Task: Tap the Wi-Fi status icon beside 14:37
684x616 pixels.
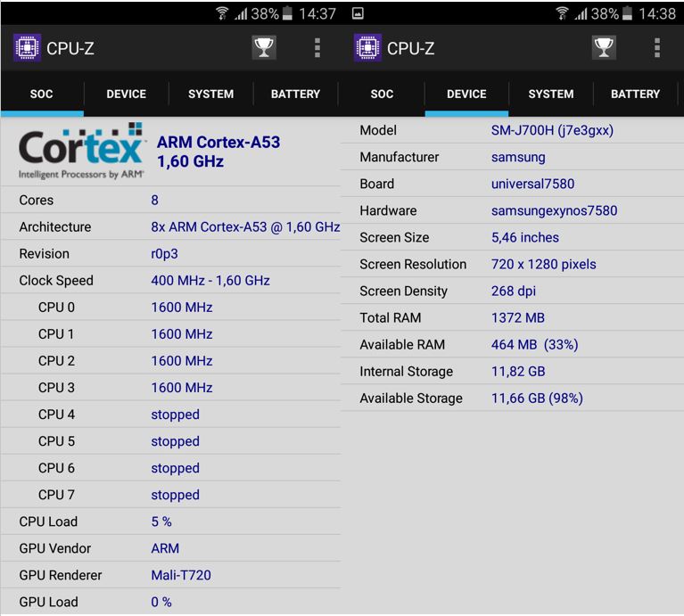Action: point(222,13)
